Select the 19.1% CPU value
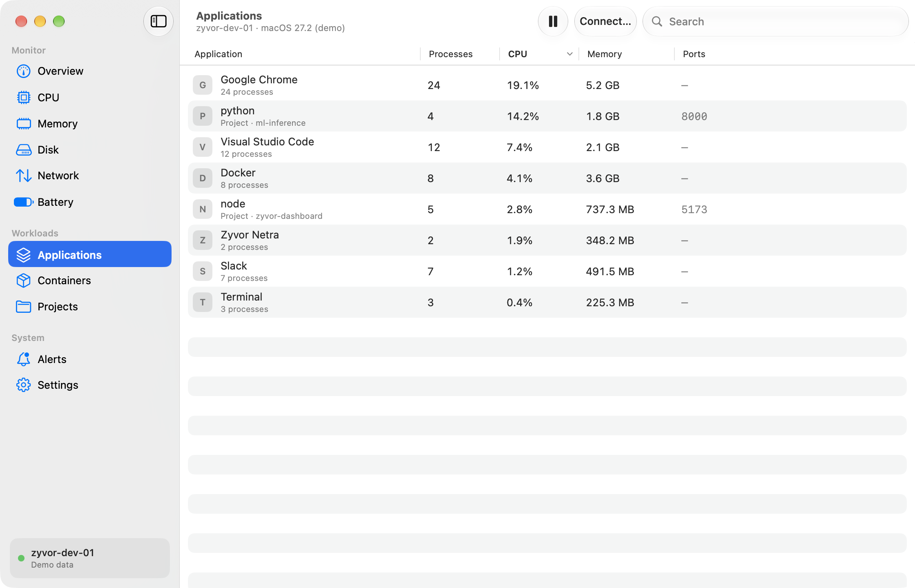 [x=523, y=85]
